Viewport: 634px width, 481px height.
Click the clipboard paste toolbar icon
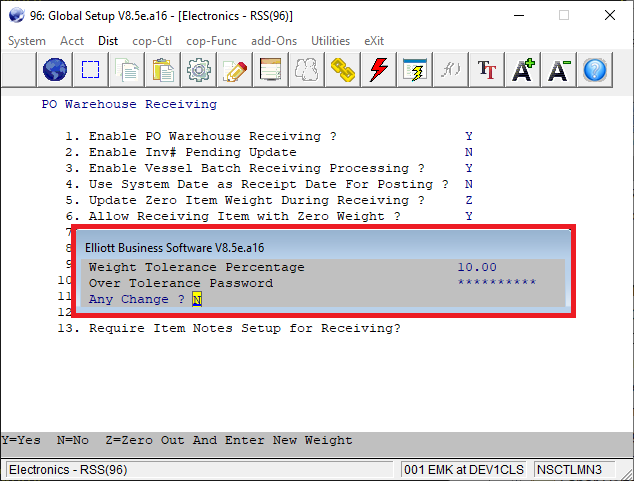pos(163,70)
